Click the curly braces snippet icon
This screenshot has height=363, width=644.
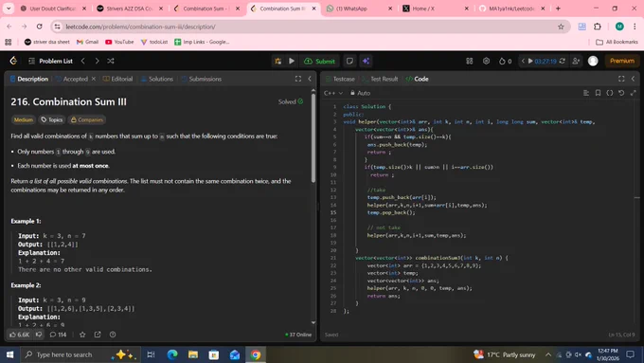pos(610,93)
